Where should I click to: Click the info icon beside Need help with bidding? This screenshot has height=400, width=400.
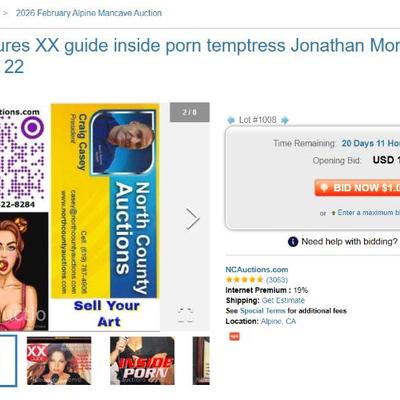point(293,242)
